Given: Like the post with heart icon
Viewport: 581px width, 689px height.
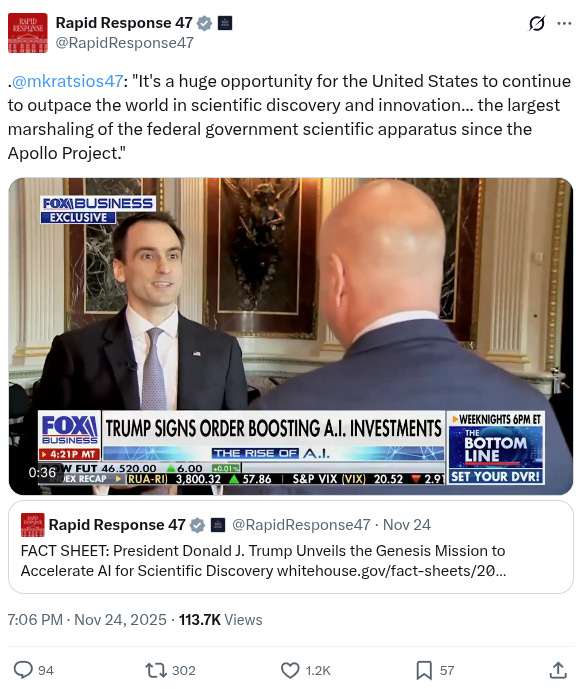Looking at the screenshot, I should pos(290,670).
